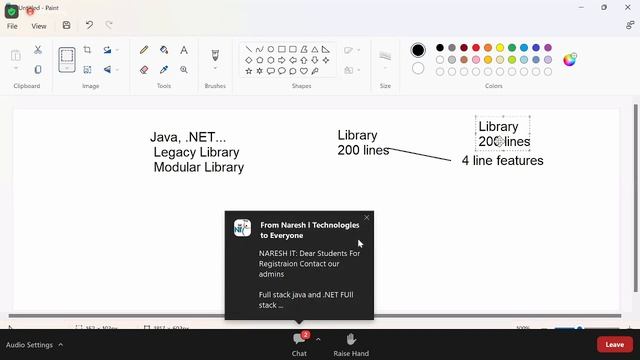Click the 'Modular Library' text on canvas
This screenshot has width=640, height=360.
(x=199, y=167)
